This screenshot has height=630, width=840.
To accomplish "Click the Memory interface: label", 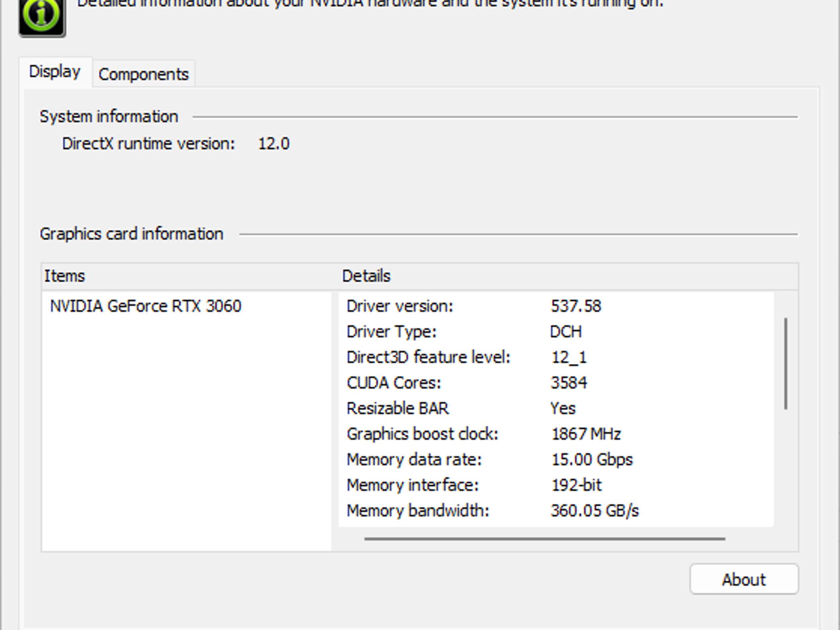I will [413, 485].
